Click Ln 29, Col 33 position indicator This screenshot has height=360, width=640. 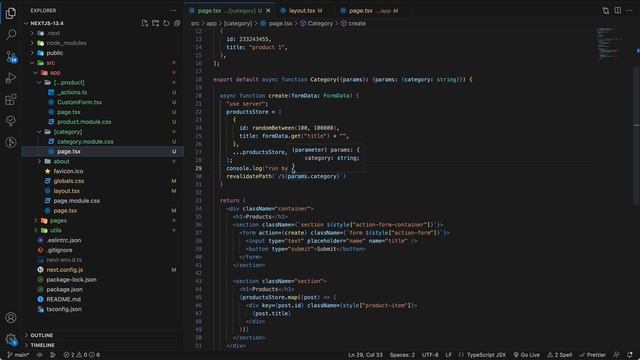point(365,355)
